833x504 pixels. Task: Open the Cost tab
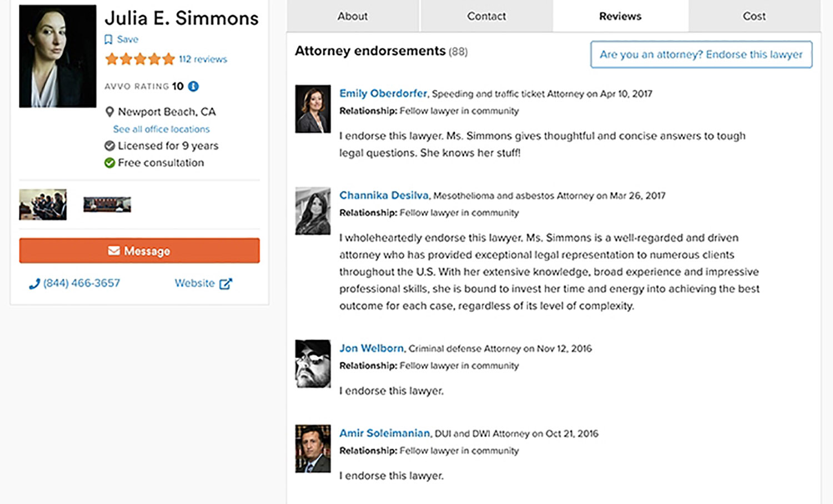pos(754,17)
